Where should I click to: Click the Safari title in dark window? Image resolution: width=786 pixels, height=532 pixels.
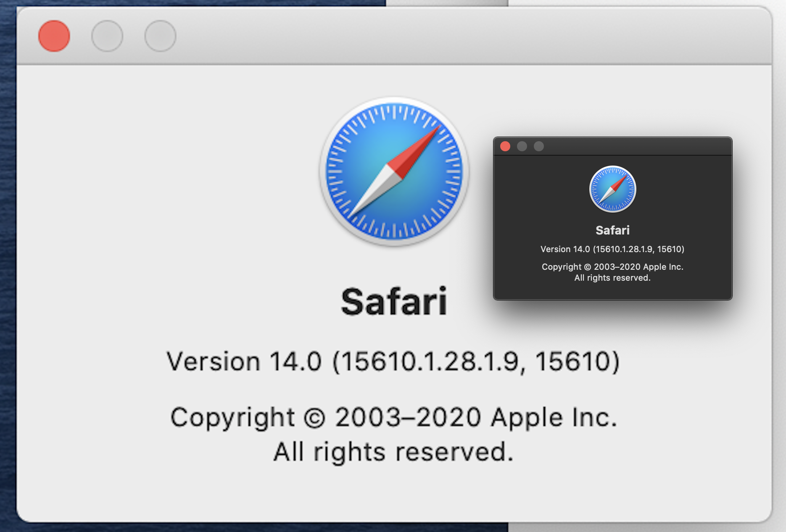click(613, 230)
